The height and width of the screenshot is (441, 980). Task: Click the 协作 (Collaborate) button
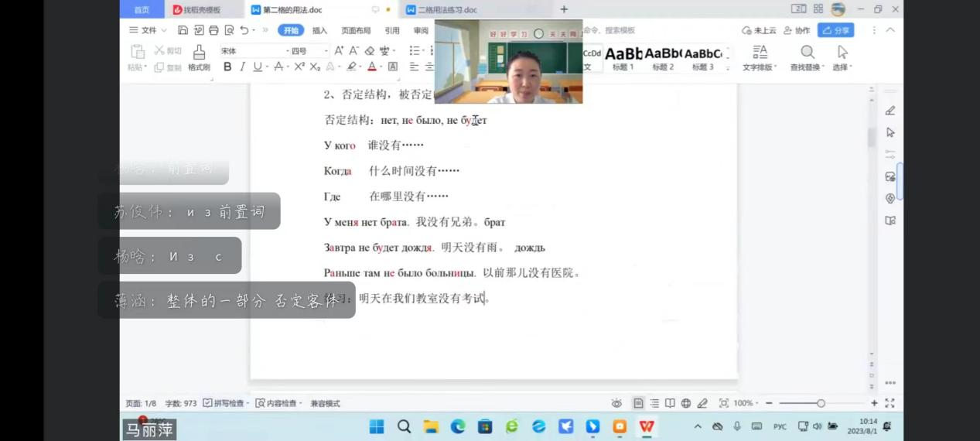[x=797, y=30]
